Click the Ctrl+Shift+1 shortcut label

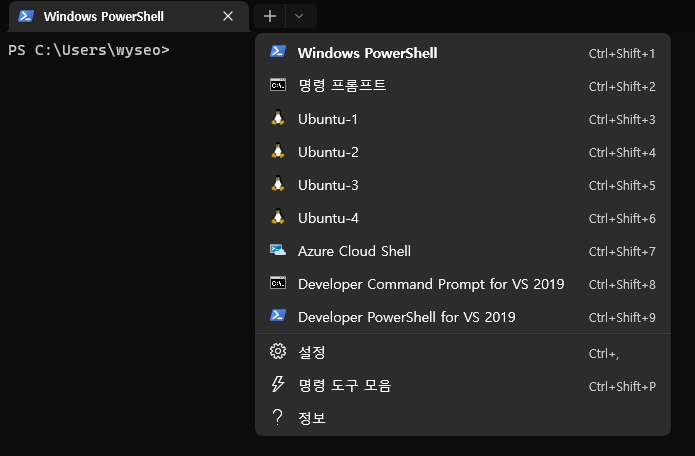click(x=622, y=54)
